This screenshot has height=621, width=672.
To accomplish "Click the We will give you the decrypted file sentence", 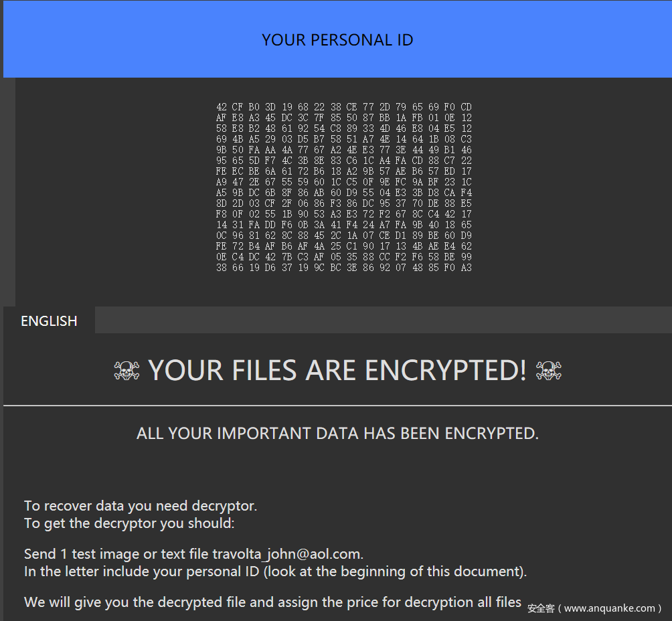I will click(x=272, y=602).
